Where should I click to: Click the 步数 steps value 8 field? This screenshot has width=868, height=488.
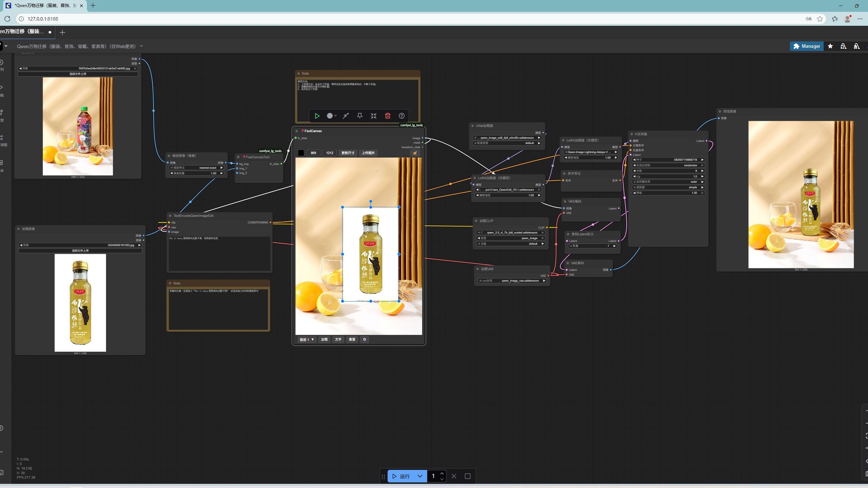point(668,171)
